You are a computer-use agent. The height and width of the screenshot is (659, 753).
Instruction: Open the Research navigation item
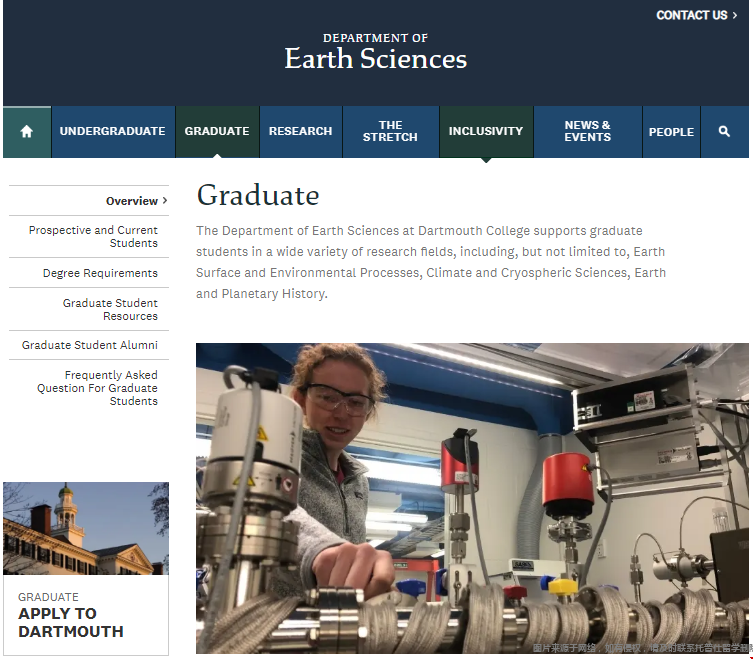click(x=300, y=132)
